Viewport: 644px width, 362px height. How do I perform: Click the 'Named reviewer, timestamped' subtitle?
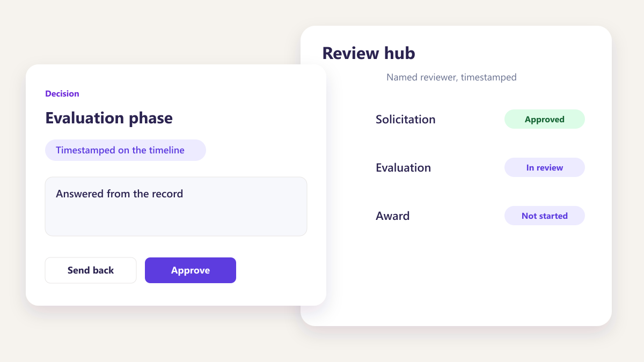(x=451, y=77)
